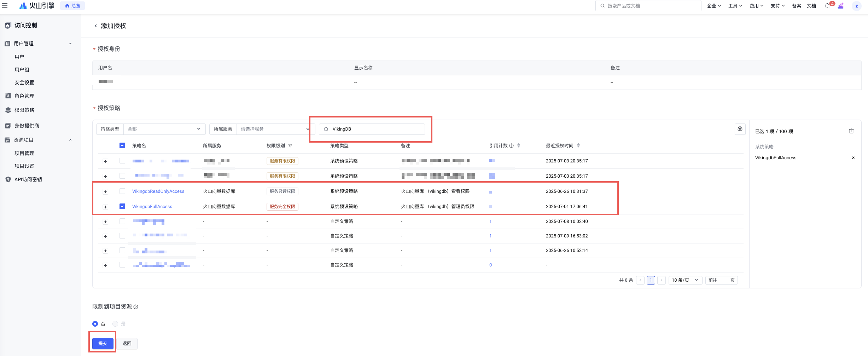The height and width of the screenshot is (356, 868).
Task: Open the 工具 menu
Action: [x=735, y=6]
